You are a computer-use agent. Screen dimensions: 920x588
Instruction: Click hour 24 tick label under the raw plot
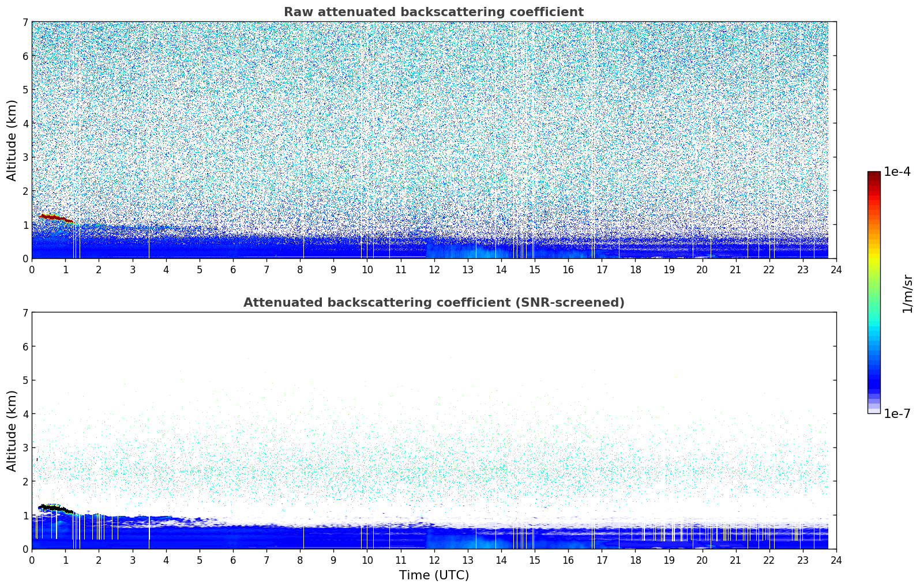(x=836, y=269)
